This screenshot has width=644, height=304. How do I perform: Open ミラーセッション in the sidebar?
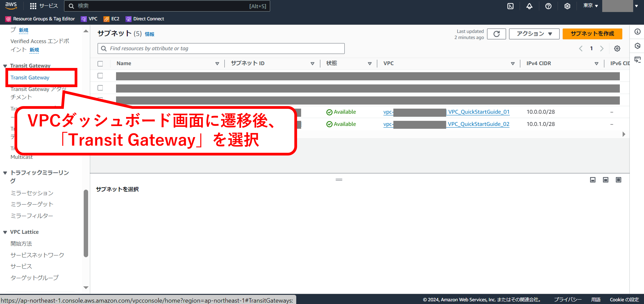32,193
